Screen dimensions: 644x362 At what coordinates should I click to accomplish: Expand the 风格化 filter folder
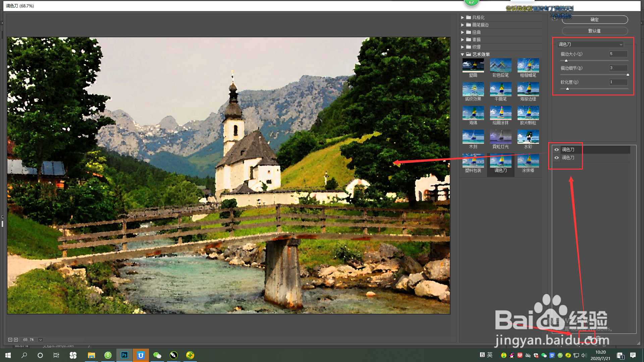point(463,17)
